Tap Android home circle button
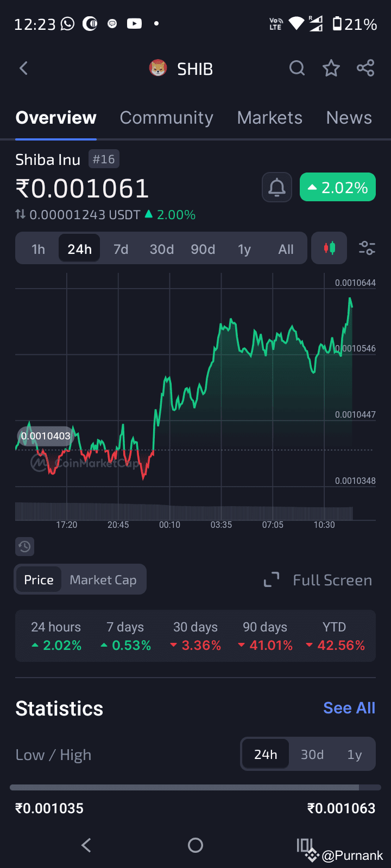Screen dimensions: 391x868 tap(195, 845)
